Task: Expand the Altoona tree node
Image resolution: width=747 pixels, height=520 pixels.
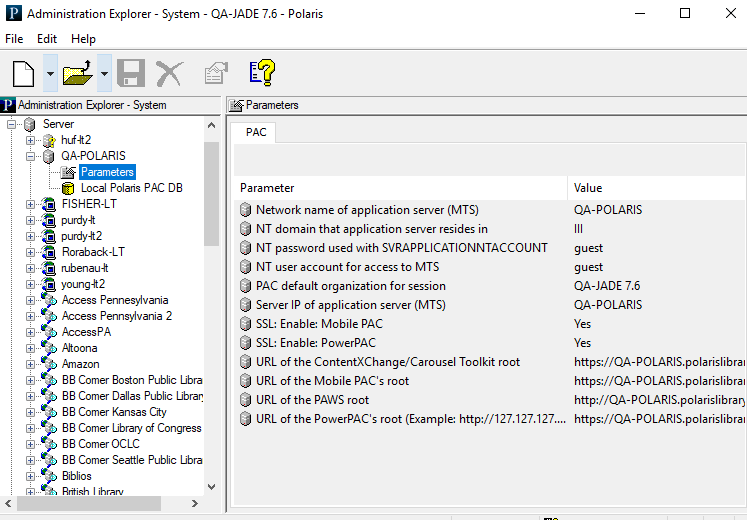Action: coord(31,348)
